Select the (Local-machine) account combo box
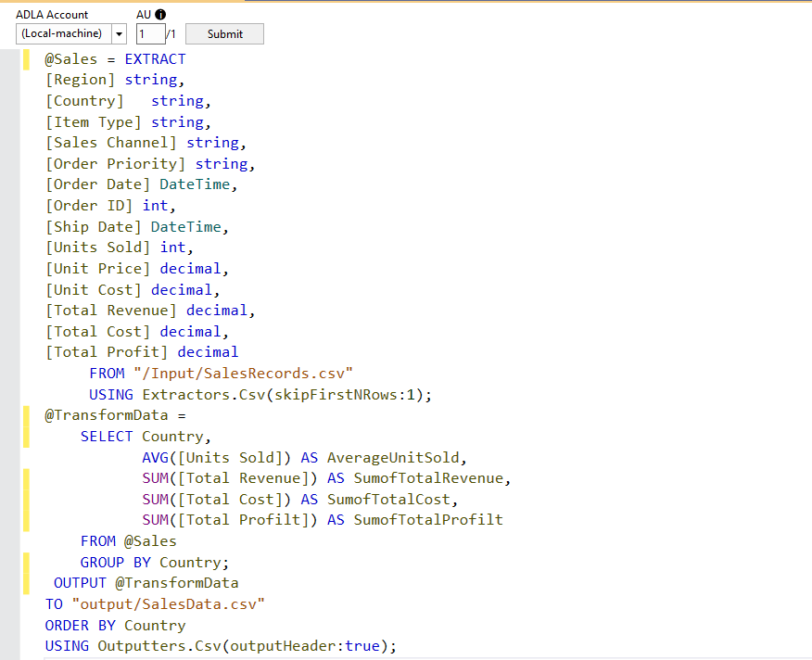The height and width of the screenshot is (660, 812). point(71,34)
